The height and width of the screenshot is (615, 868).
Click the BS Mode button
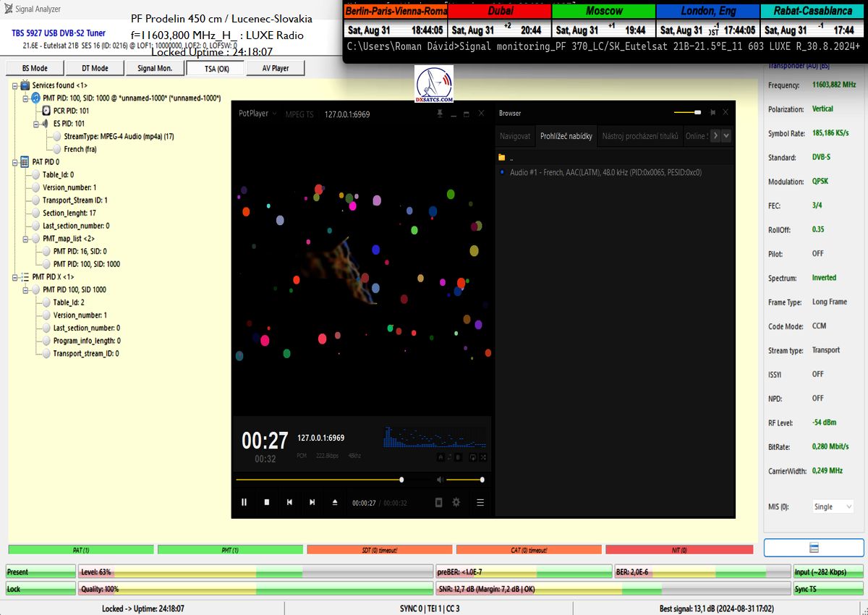coord(35,68)
